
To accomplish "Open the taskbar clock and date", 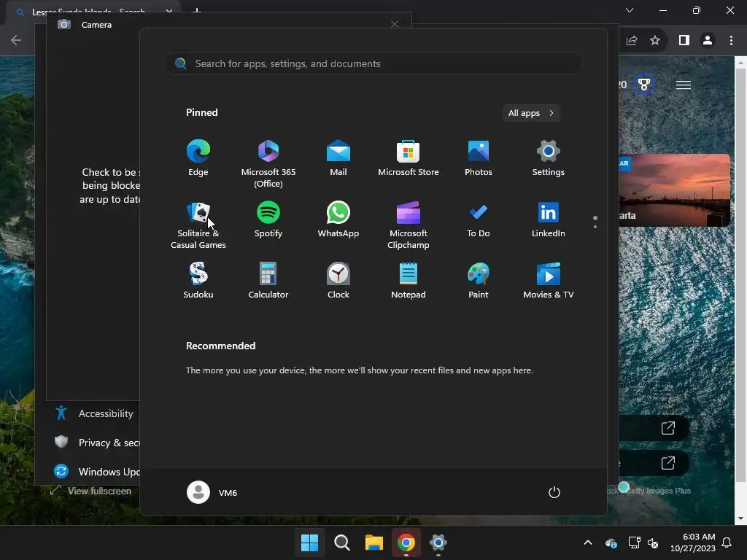I will pos(693,542).
